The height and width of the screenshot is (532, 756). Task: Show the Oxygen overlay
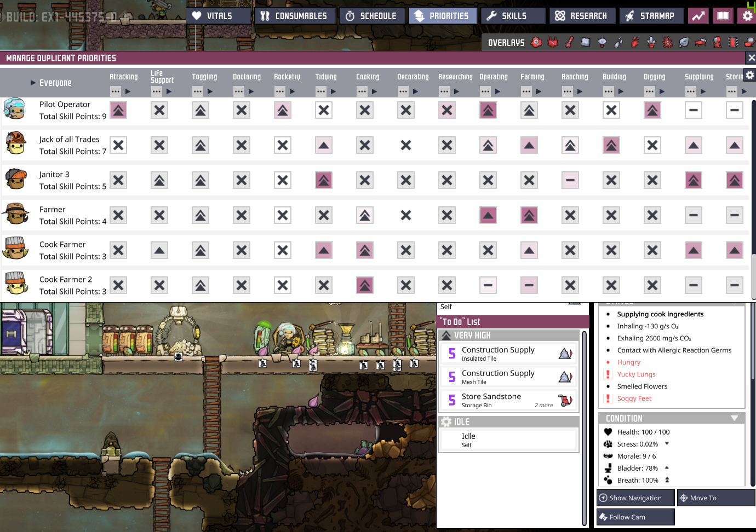[536, 43]
